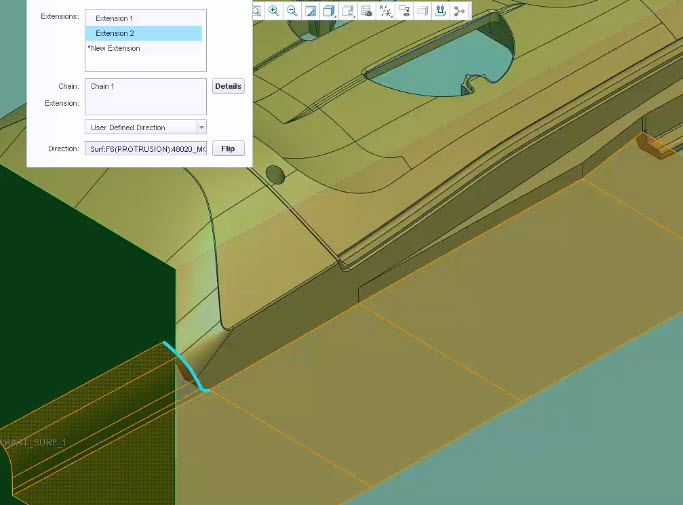
Task: Toggle the datum display filters icon
Action: [386, 10]
